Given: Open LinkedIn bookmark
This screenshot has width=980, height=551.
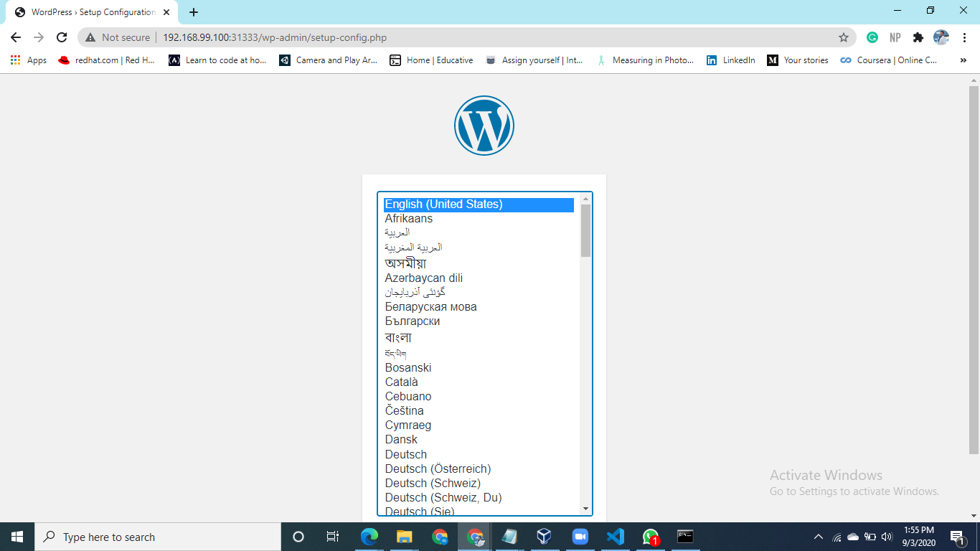Looking at the screenshot, I should tap(730, 60).
